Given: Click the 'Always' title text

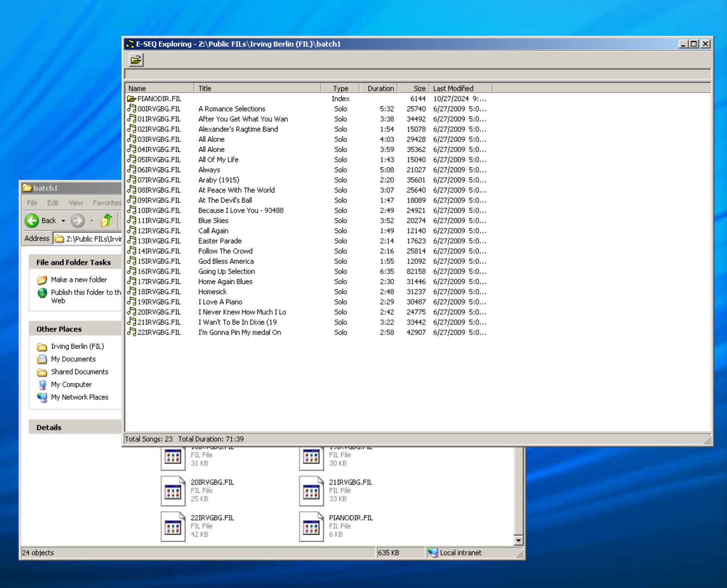Looking at the screenshot, I should 209,170.
